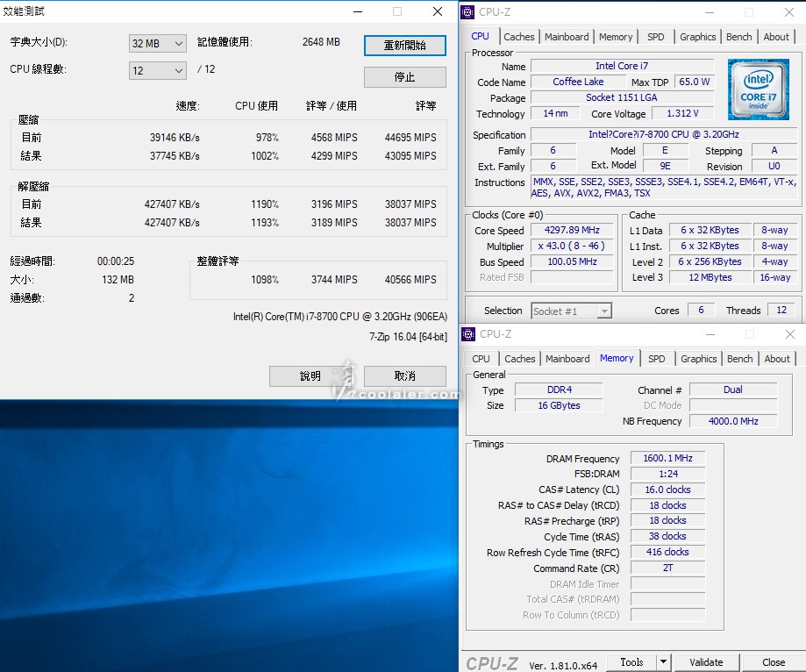The height and width of the screenshot is (672, 806).
Task: Select About tab in lower CPU-Z window
Action: (777, 359)
